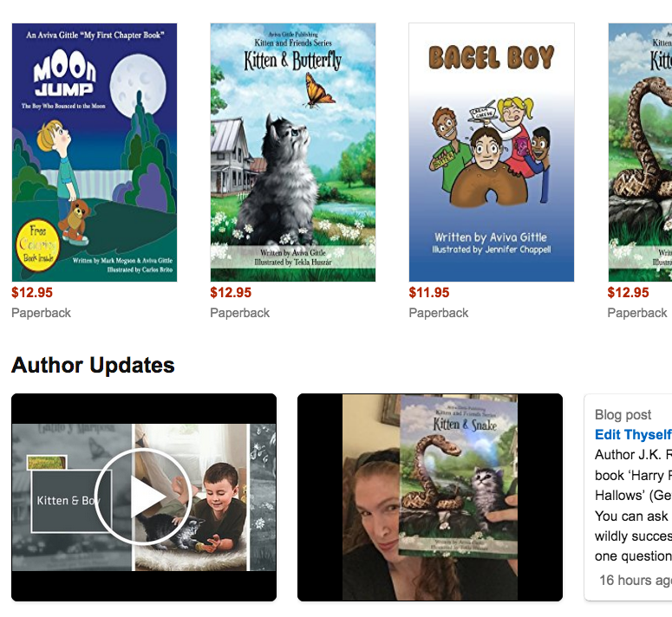Open the Kitten & Butterfly book cover
This screenshot has height=617, width=672.
point(293,153)
